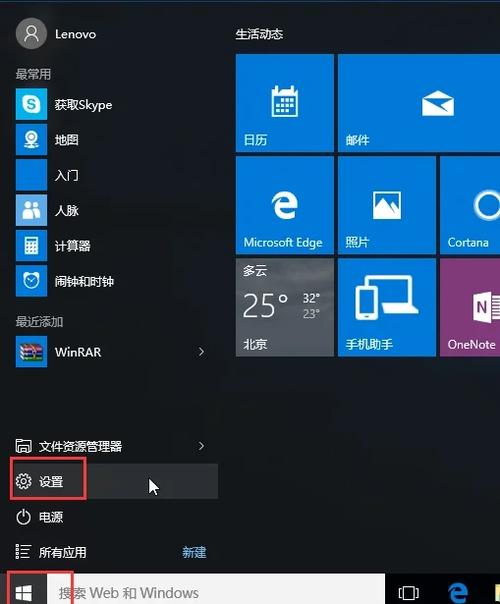Click the 文件资源管理器 entry text
The image size is (500, 604).
click(x=80, y=446)
